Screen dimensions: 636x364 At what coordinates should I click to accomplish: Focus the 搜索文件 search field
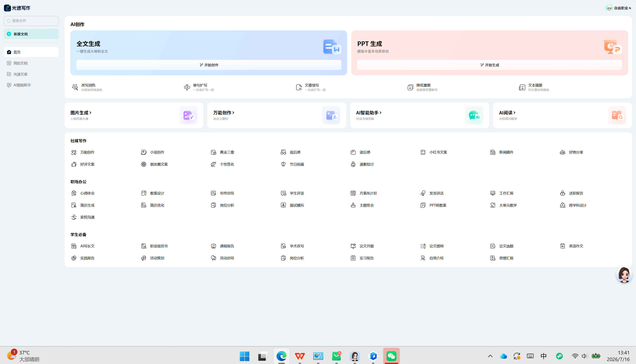click(x=31, y=21)
